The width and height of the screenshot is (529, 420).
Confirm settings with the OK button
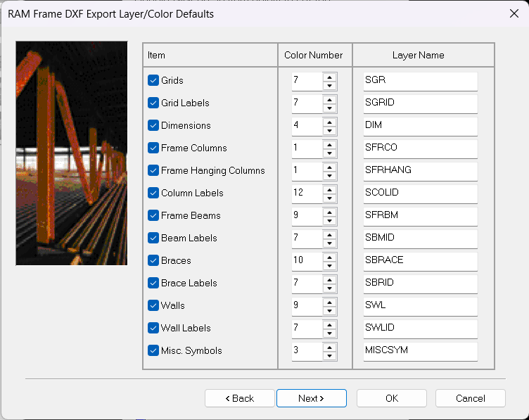pos(391,398)
